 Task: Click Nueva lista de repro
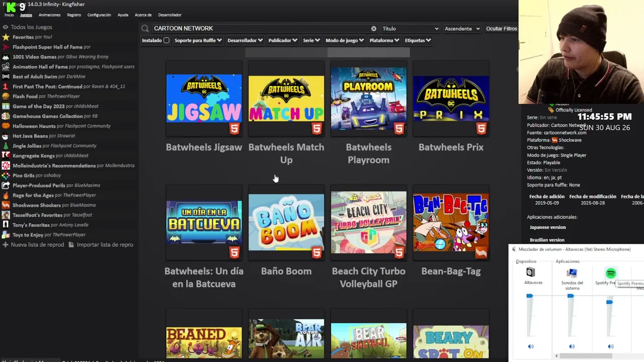point(33,245)
